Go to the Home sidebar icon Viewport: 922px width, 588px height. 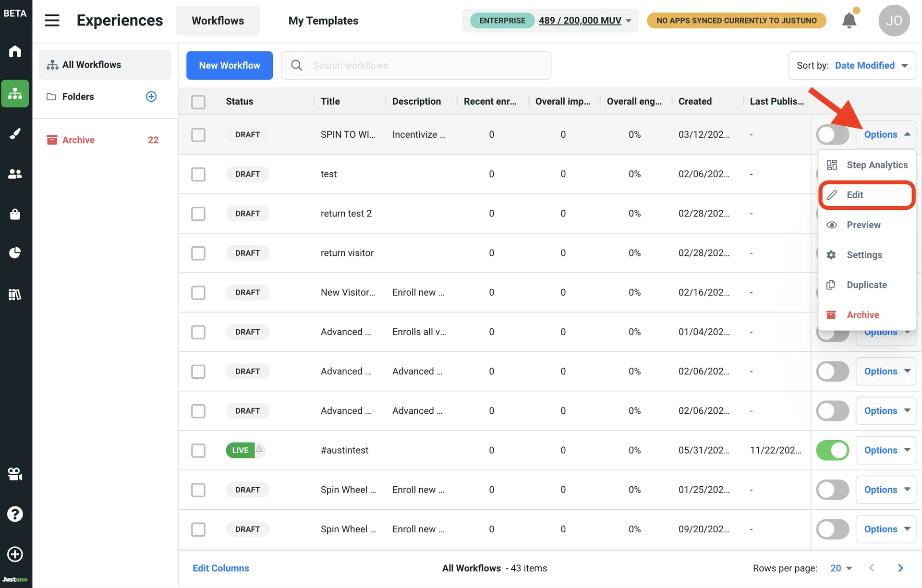15,51
